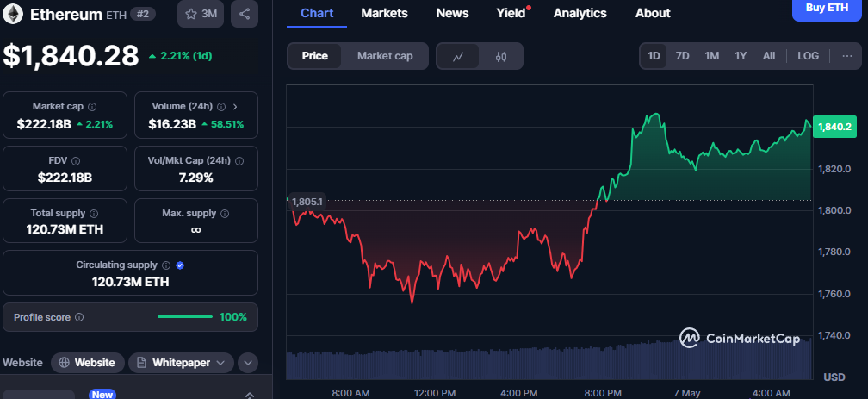Click the $16.23B volume value
Screen dimensions: 868x399
pyautogui.click(x=172, y=124)
